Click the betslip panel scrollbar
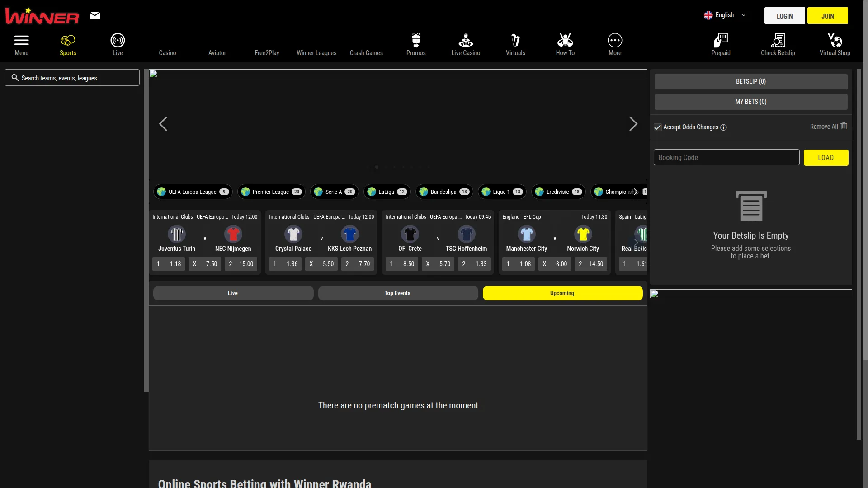The width and height of the screenshot is (868, 488). click(x=859, y=254)
